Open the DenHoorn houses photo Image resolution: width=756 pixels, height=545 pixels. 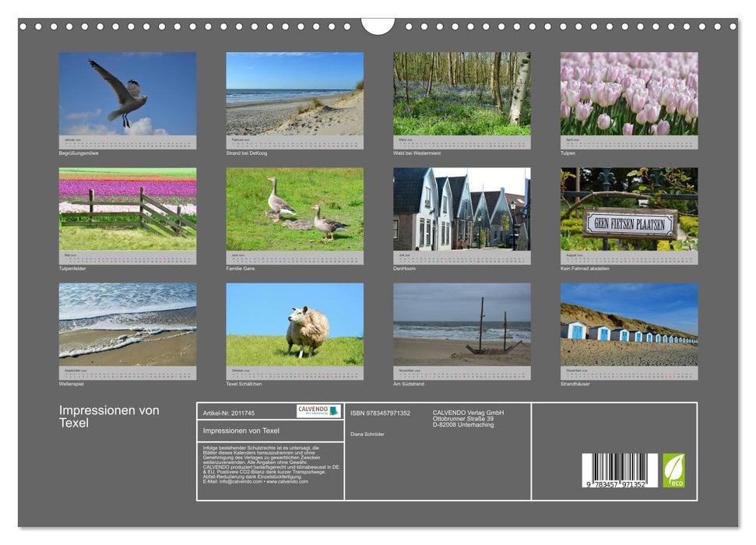pyautogui.click(x=462, y=210)
